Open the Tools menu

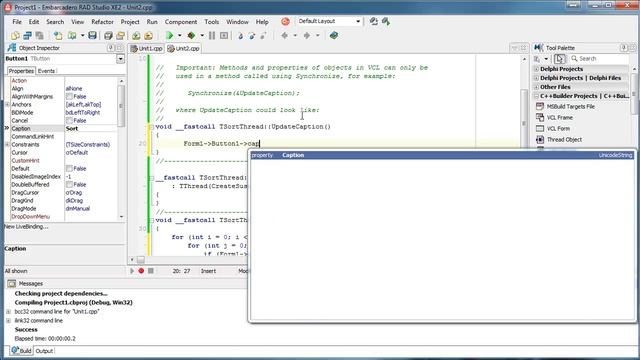coord(211,22)
